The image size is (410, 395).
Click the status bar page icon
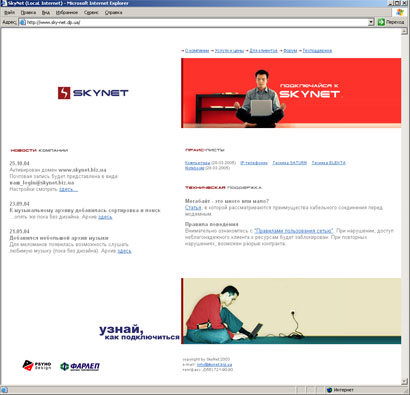click(x=4, y=390)
